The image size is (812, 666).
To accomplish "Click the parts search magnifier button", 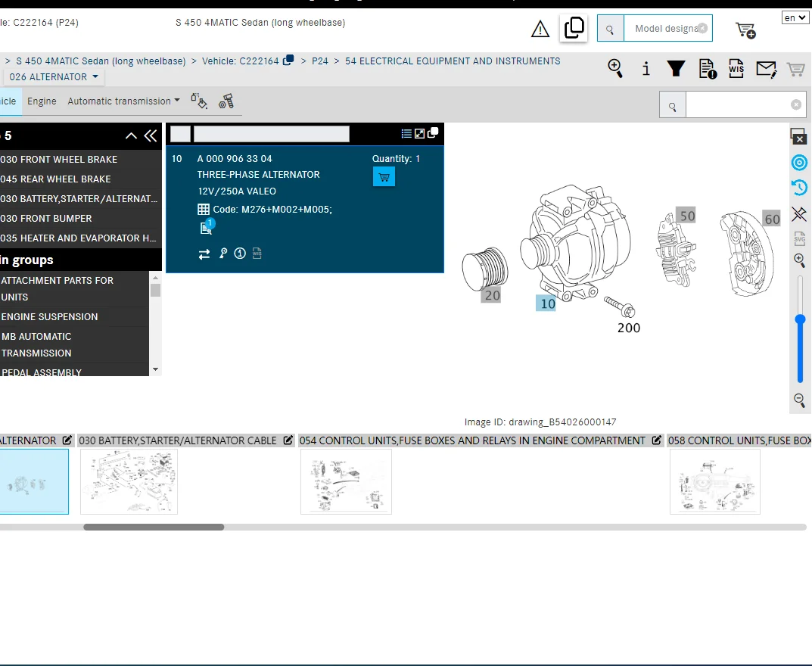I will click(673, 104).
